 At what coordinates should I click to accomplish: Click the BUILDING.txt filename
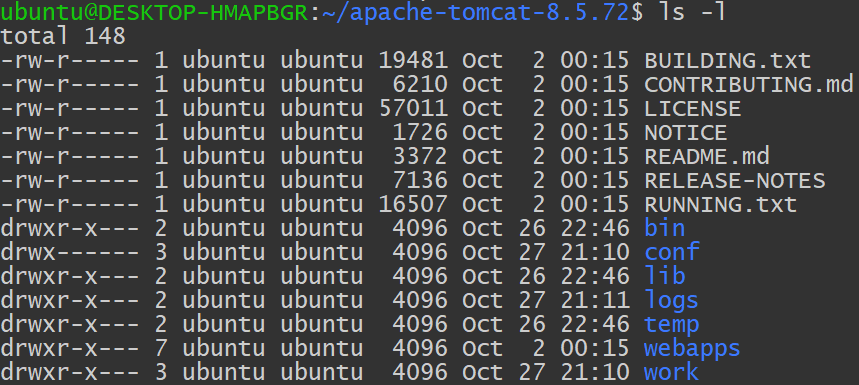click(728, 60)
